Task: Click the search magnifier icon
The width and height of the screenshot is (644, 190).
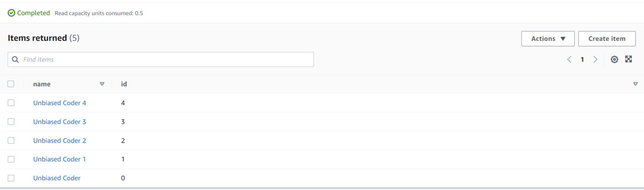Action: (16, 59)
